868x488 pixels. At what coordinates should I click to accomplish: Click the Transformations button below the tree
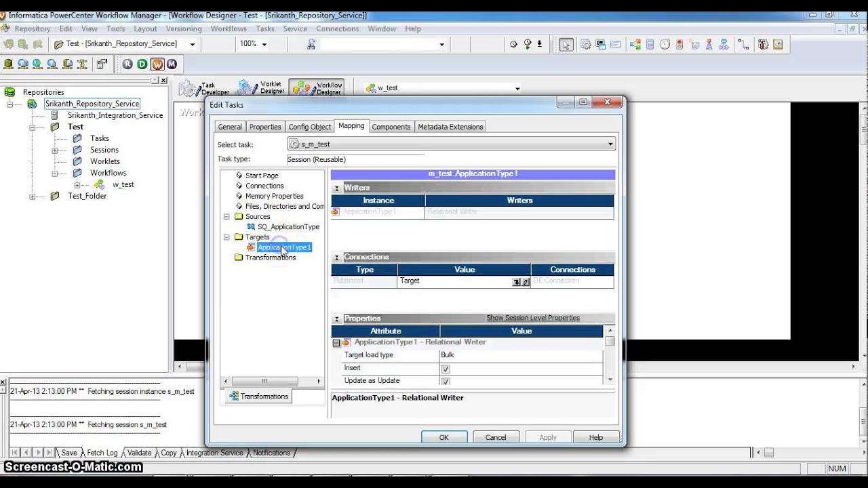tap(259, 396)
